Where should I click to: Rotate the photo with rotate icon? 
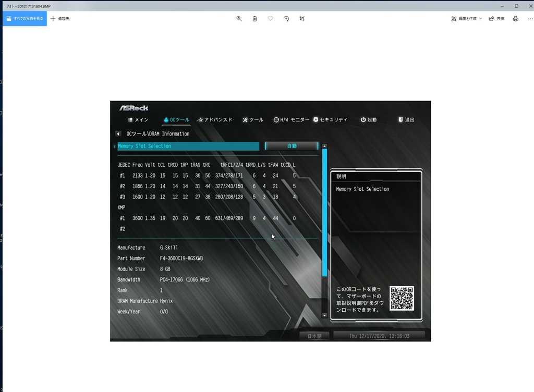click(286, 19)
